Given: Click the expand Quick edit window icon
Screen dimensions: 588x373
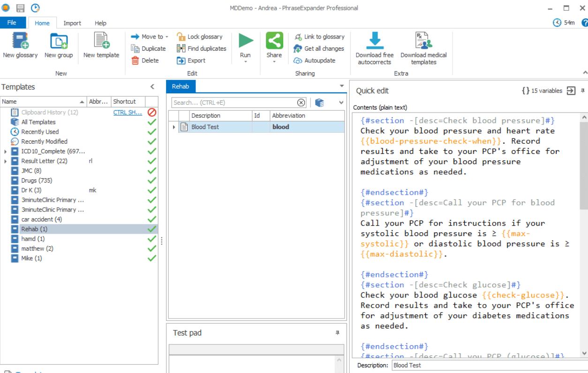Looking at the screenshot, I should [x=571, y=91].
